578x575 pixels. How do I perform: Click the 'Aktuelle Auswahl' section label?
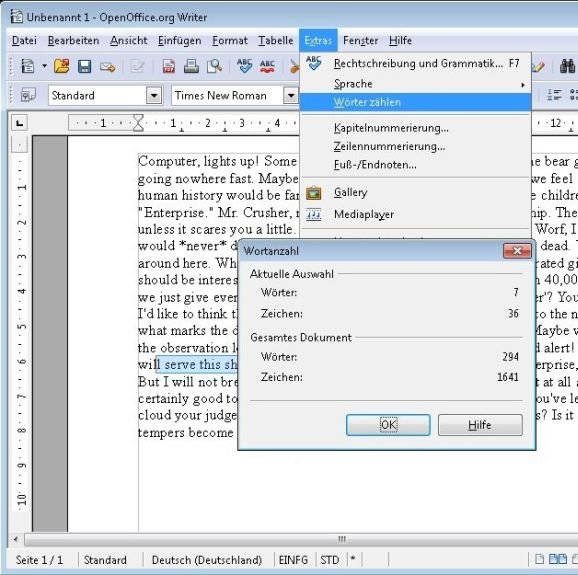(292, 274)
